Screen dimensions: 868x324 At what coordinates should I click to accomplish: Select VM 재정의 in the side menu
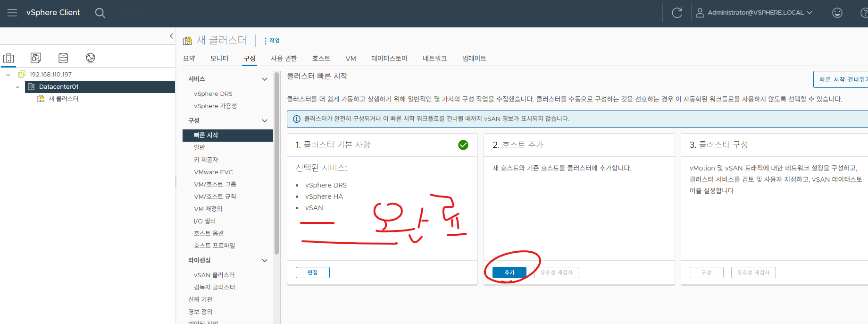(208, 209)
